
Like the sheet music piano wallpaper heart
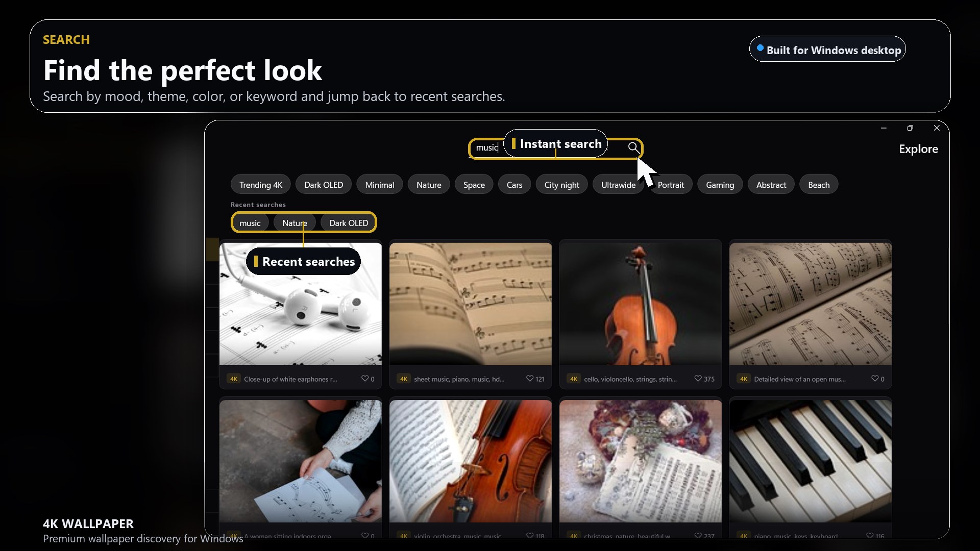point(530,379)
